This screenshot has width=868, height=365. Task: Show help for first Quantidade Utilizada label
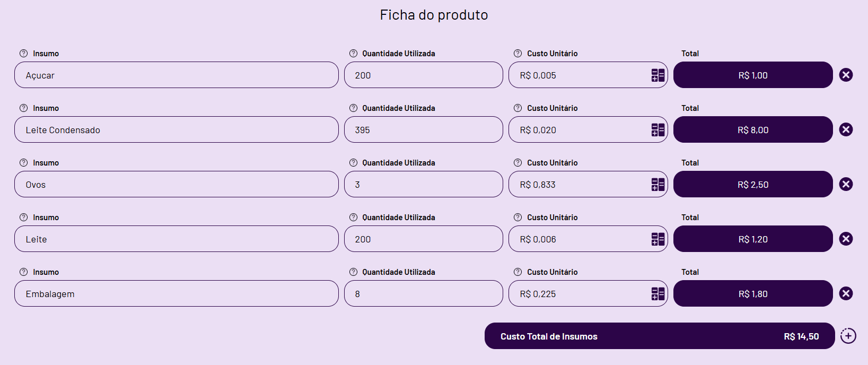pyautogui.click(x=353, y=54)
